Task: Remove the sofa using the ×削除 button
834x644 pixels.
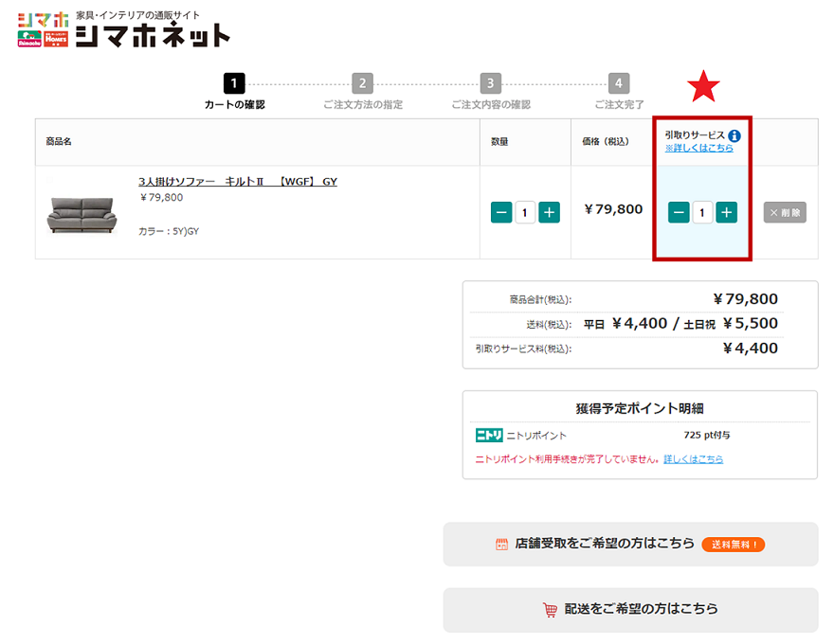Action: click(x=785, y=213)
